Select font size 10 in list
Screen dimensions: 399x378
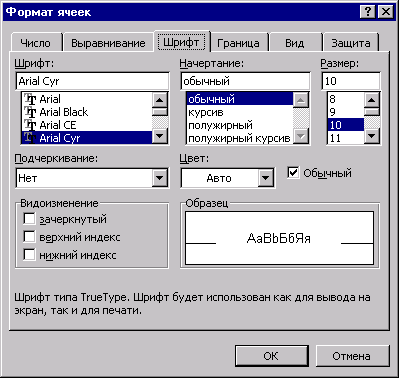tap(345, 125)
